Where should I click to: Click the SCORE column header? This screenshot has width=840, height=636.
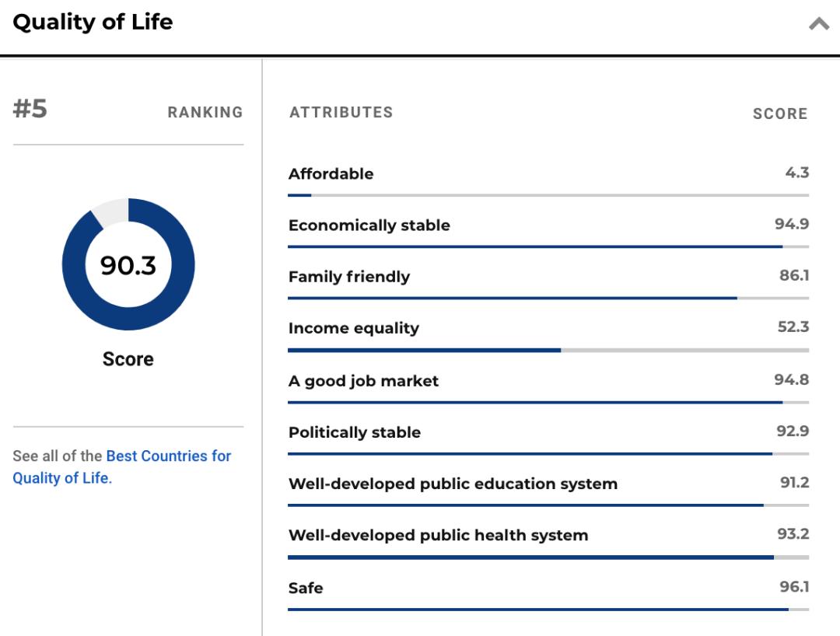(x=779, y=114)
